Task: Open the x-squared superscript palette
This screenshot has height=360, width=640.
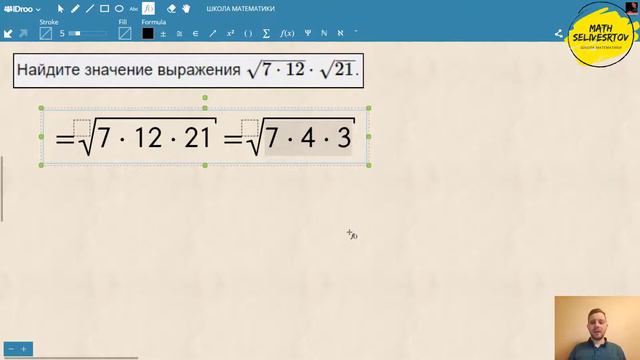Action: (231, 33)
